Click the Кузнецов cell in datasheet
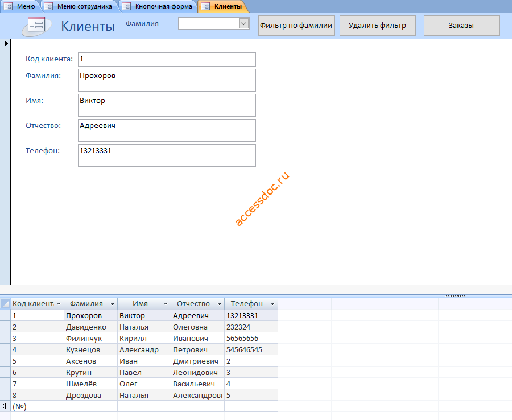Viewport: 512px width, 420px height. click(x=91, y=350)
